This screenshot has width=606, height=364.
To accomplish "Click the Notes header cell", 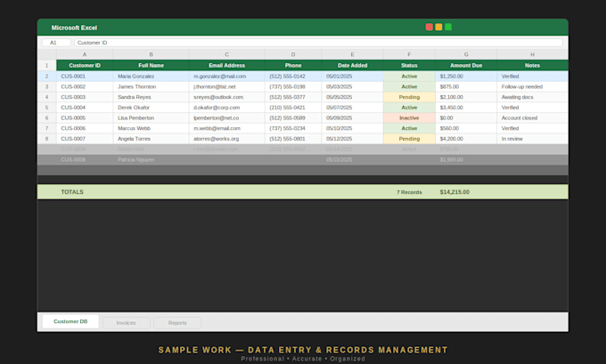I will pyautogui.click(x=532, y=65).
